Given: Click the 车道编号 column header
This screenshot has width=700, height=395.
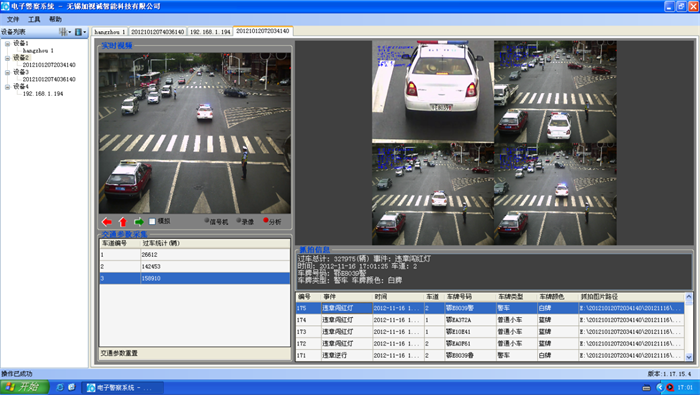Looking at the screenshot, I should (x=120, y=243).
